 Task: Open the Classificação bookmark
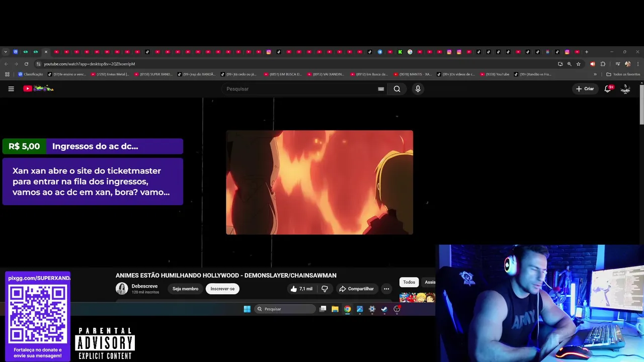pyautogui.click(x=31, y=74)
